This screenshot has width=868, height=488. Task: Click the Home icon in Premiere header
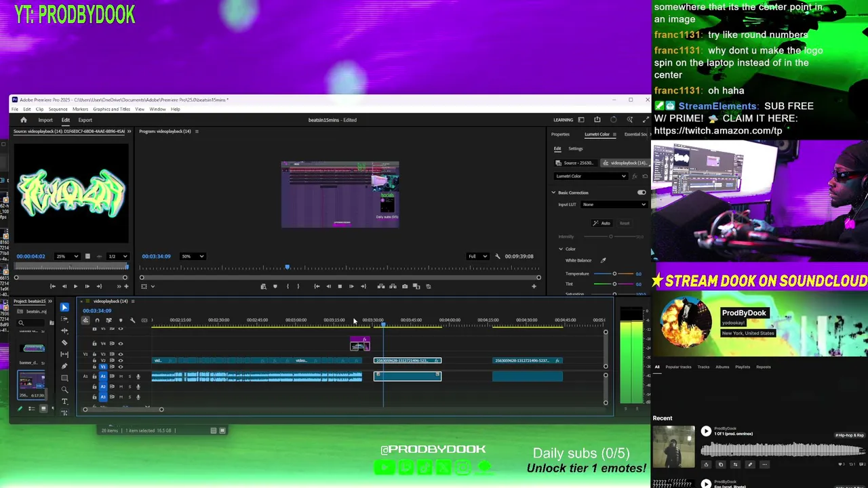coord(23,120)
